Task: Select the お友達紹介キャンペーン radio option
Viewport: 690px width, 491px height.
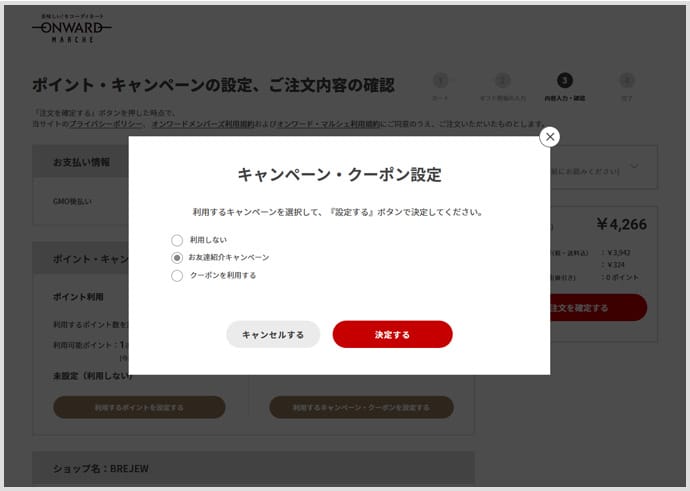Action: click(177, 258)
